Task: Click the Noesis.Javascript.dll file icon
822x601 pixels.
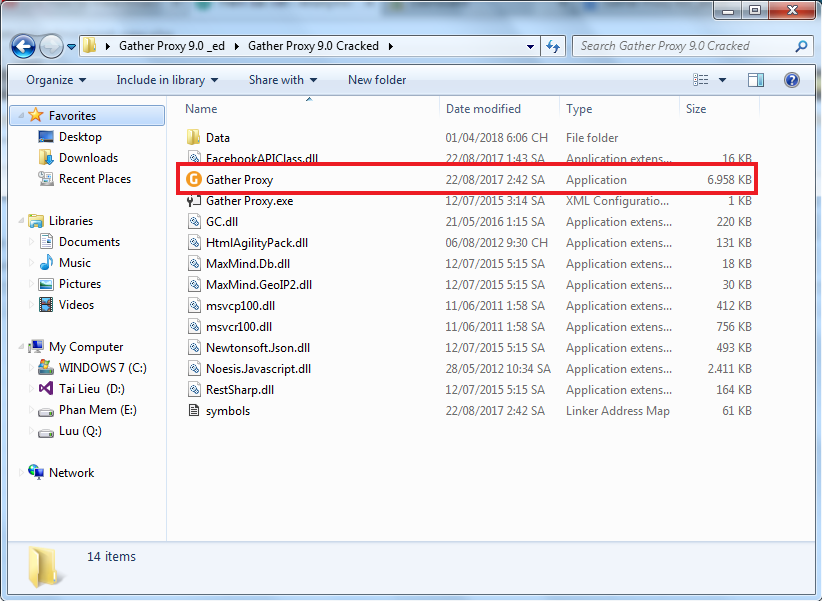Action: pos(194,368)
